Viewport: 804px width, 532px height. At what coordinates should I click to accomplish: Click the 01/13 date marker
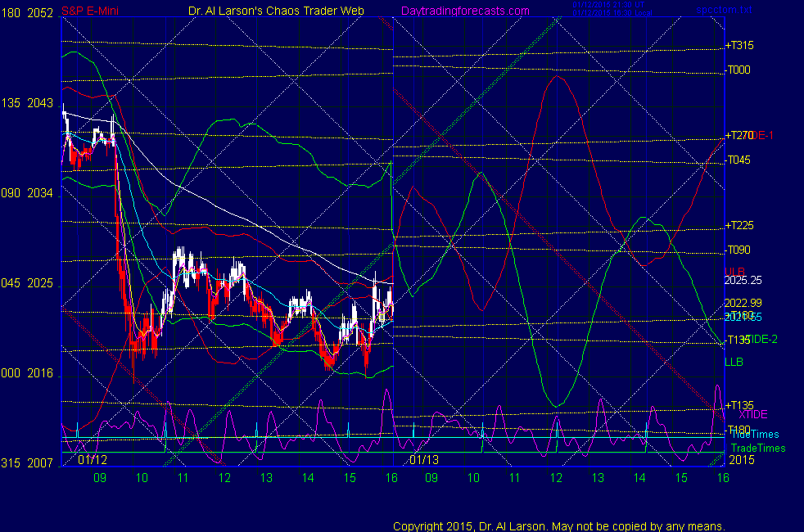point(424,461)
